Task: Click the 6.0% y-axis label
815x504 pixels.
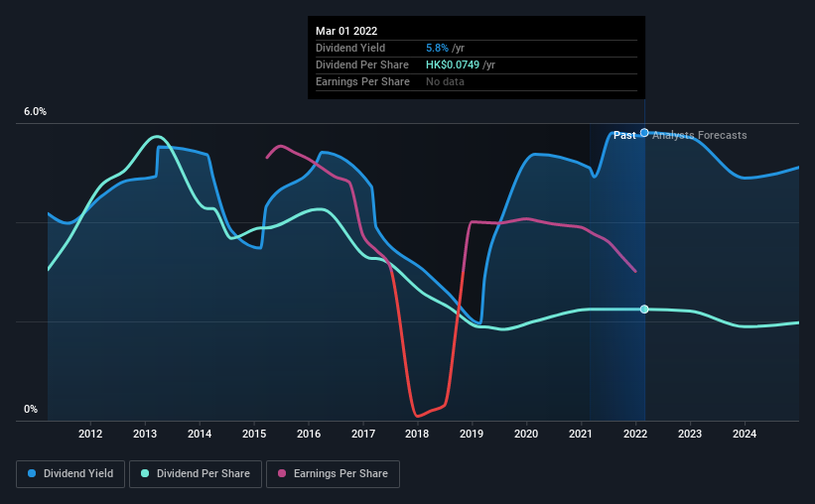Action: pyautogui.click(x=35, y=112)
